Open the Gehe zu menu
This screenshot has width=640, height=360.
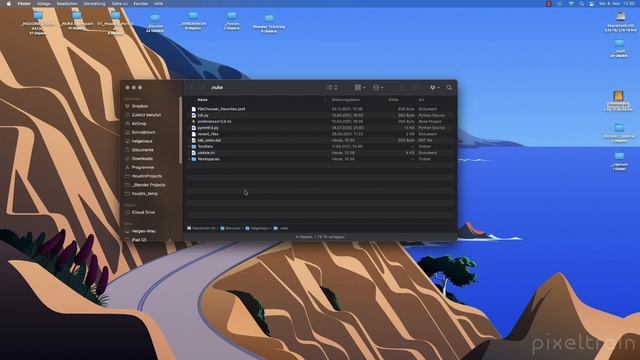coord(120,3)
